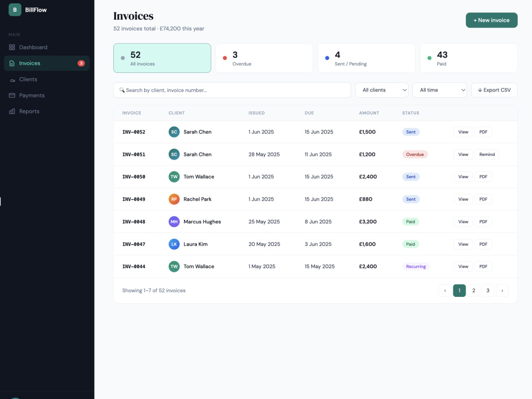Open Reports in the sidebar
The image size is (532, 399).
(46, 111)
